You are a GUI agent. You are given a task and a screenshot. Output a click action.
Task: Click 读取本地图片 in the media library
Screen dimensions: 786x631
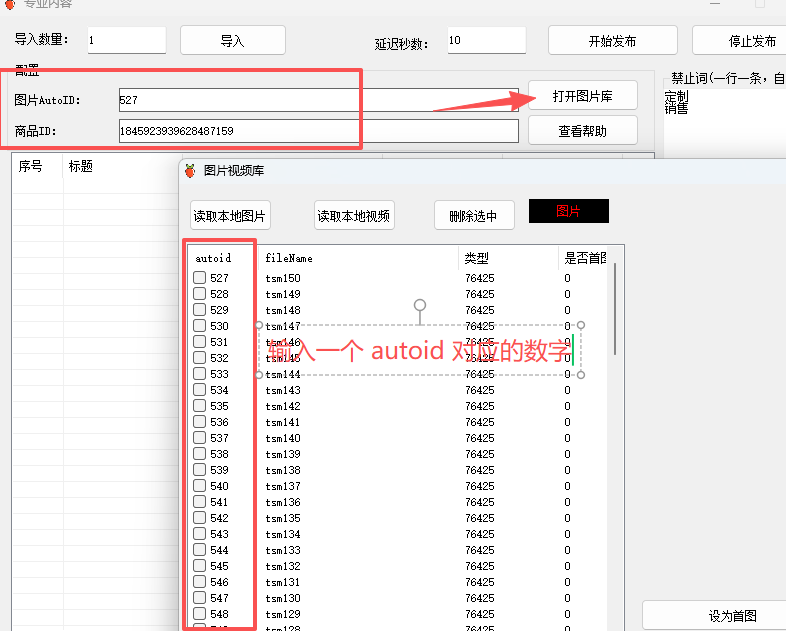pyautogui.click(x=230, y=216)
